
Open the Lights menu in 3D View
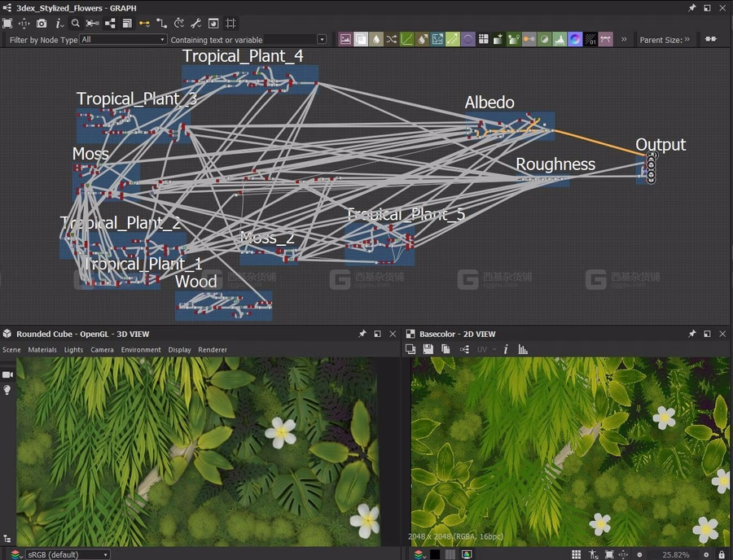pos(73,349)
